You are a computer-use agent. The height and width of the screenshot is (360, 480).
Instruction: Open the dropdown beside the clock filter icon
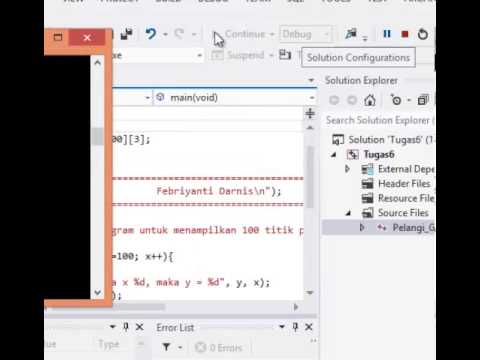(409, 100)
